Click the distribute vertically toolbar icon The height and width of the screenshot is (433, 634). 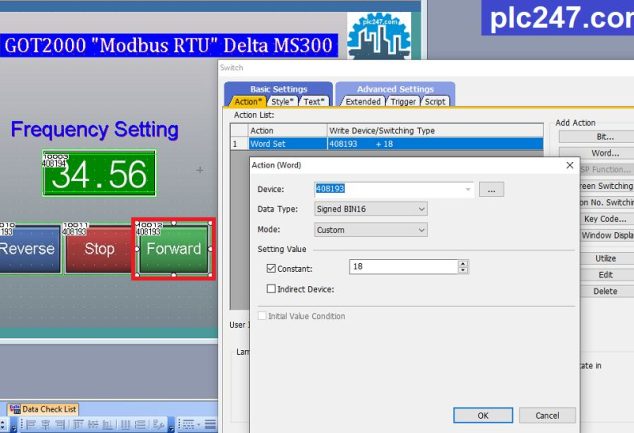click(140, 425)
